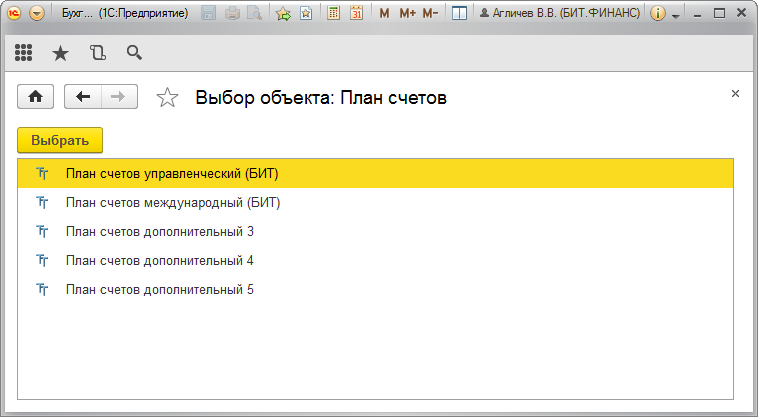Open the history scroll icon
The image size is (758, 417).
coord(97,54)
